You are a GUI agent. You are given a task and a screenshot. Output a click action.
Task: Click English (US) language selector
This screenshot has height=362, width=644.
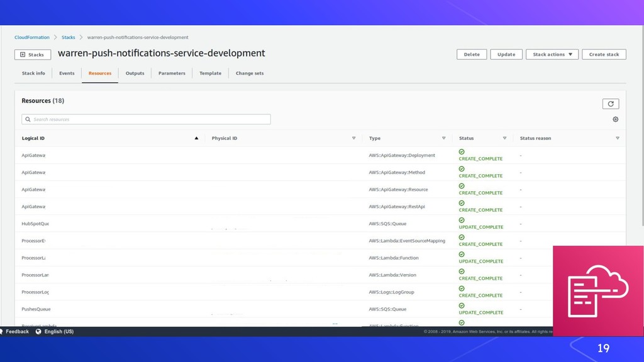[58, 332]
